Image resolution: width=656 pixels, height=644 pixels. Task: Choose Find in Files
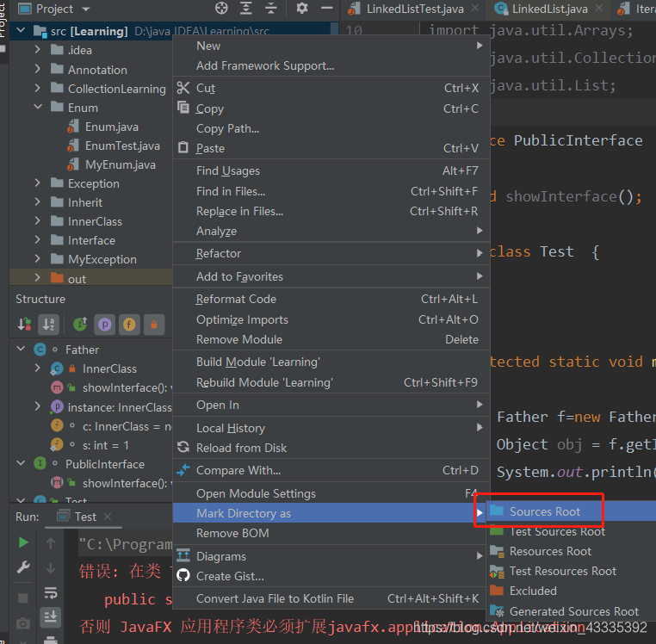[x=331, y=191]
